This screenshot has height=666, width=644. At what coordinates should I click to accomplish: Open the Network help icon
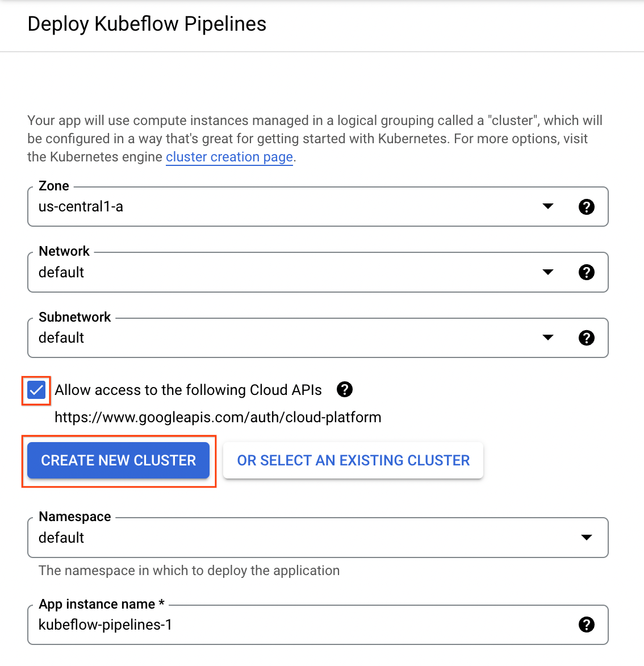click(x=587, y=272)
